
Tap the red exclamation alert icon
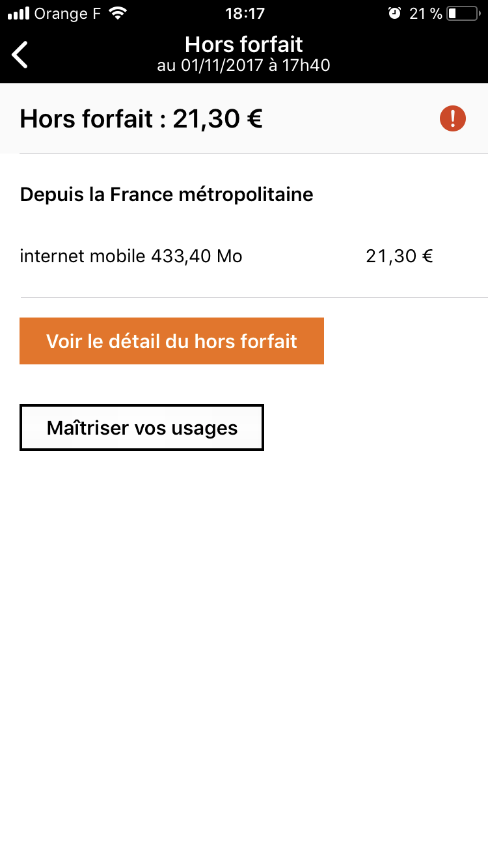coord(453,119)
